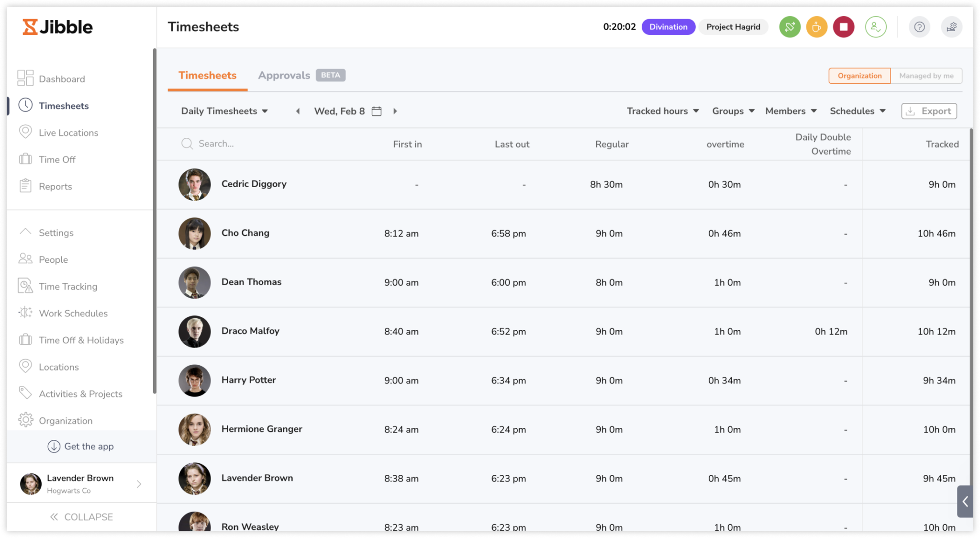Screen dimensions: 980x538
Task: Click the Export button
Action: click(929, 111)
